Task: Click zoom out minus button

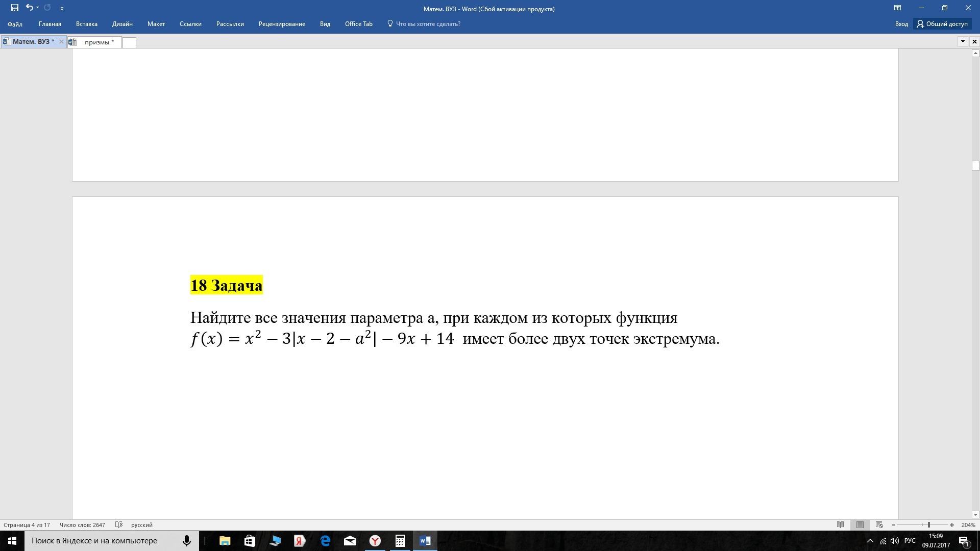Action: [893, 525]
